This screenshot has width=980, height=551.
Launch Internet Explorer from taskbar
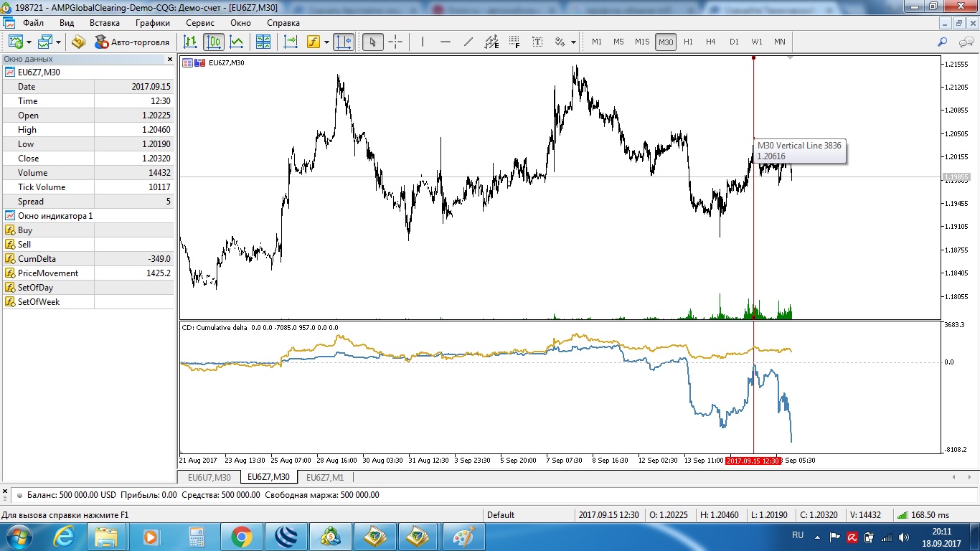65,537
